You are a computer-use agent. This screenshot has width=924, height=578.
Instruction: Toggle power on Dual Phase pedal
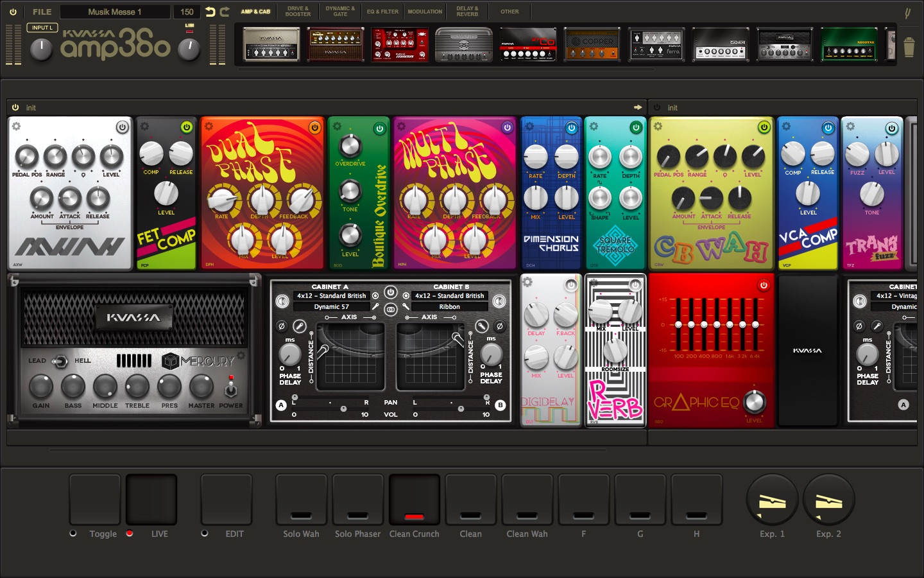(314, 127)
